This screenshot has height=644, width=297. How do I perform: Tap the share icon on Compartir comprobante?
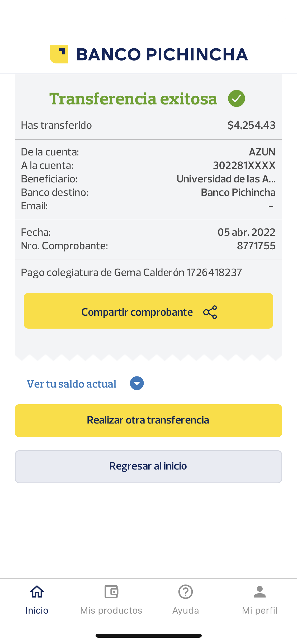pos(210,312)
